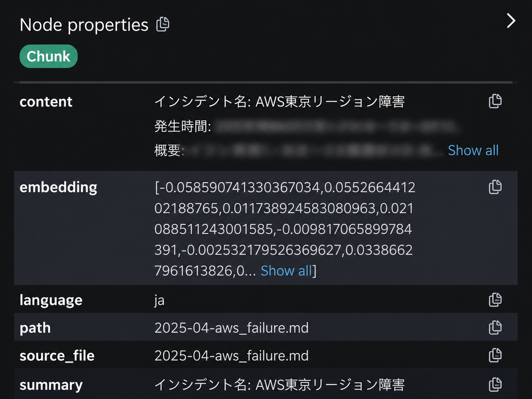Copy the content property value

pyautogui.click(x=495, y=101)
